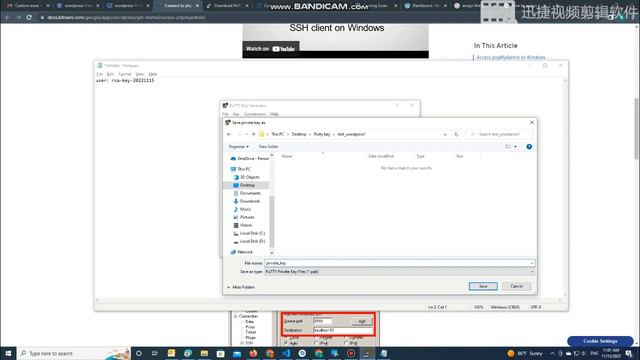This screenshot has height=360, width=640.
Task: Click the Save button
Action: (x=483, y=286)
